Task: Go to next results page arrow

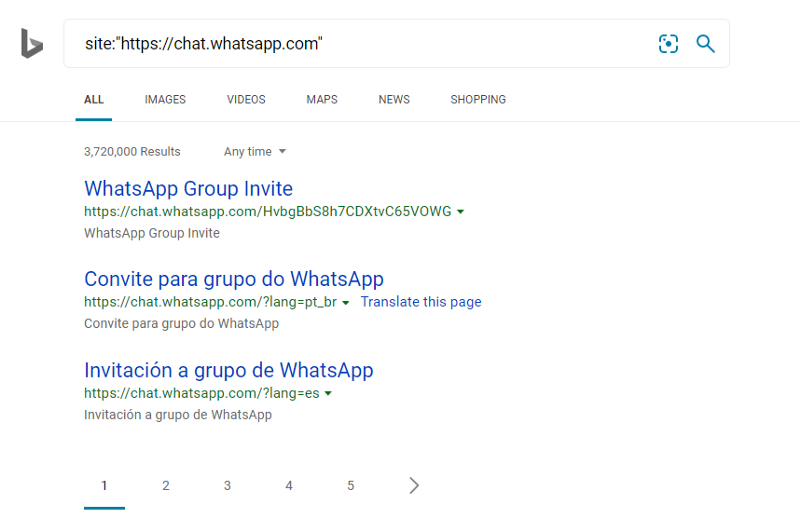Action: click(414, 486)
